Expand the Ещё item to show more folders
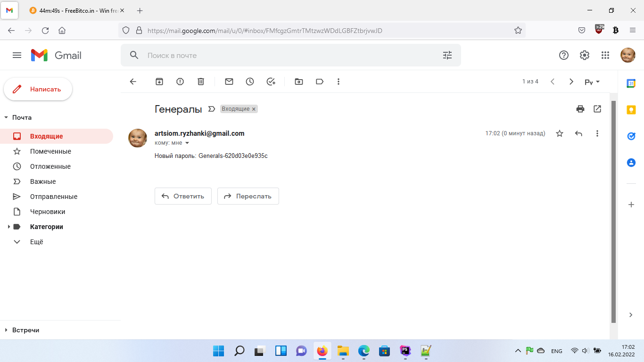The image size is (644, 362). pos(36,242)
